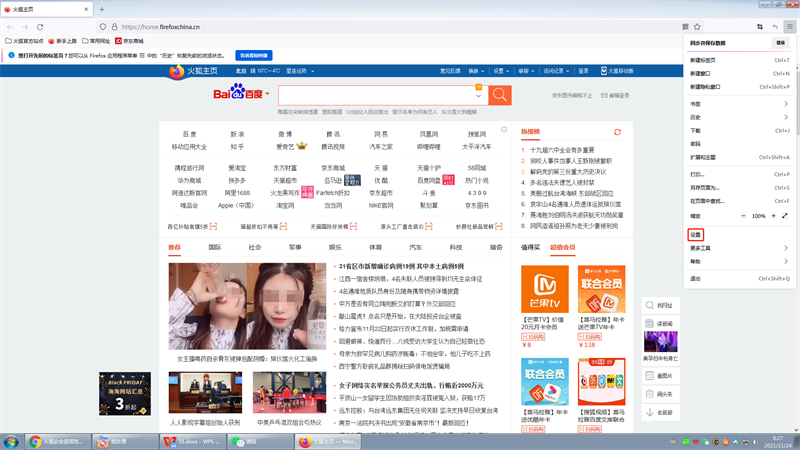Image resolution: width=800 pixels, height=450 pixels.
Task: Select 扩展和主题 in menu
Action: (739, 157)
